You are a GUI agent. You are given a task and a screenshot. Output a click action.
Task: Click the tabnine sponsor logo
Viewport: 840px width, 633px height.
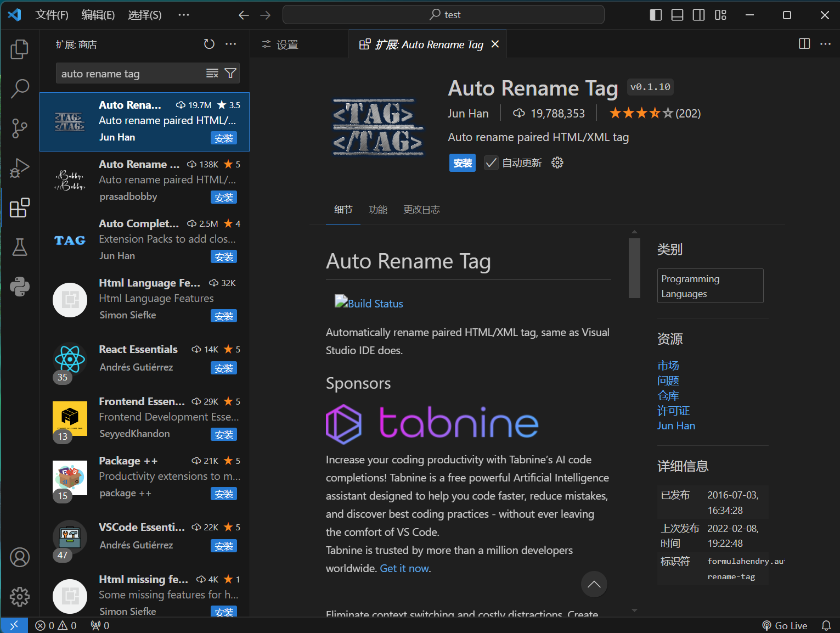[x=432, y=424]
